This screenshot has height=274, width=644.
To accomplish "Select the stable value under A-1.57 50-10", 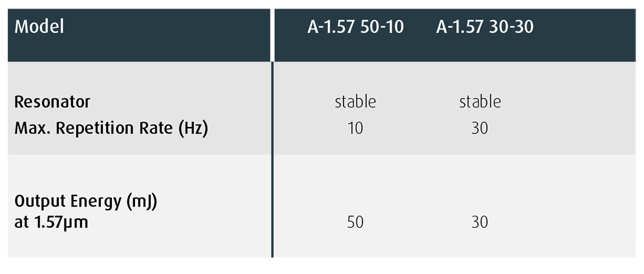I will click(x=355, y=101).
